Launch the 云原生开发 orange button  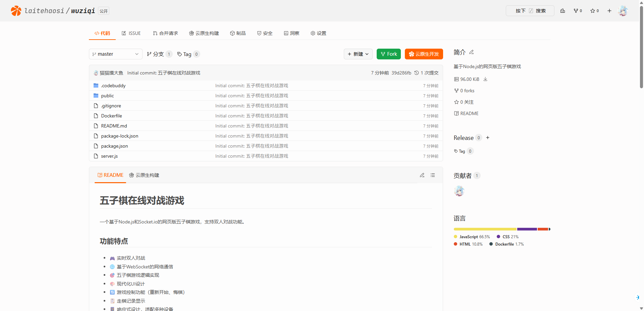click(424, 54)
